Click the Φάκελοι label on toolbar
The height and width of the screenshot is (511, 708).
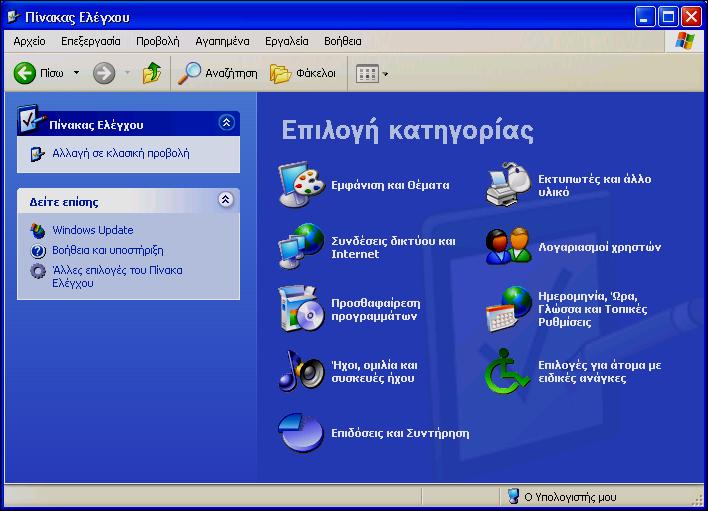[316, 73]
